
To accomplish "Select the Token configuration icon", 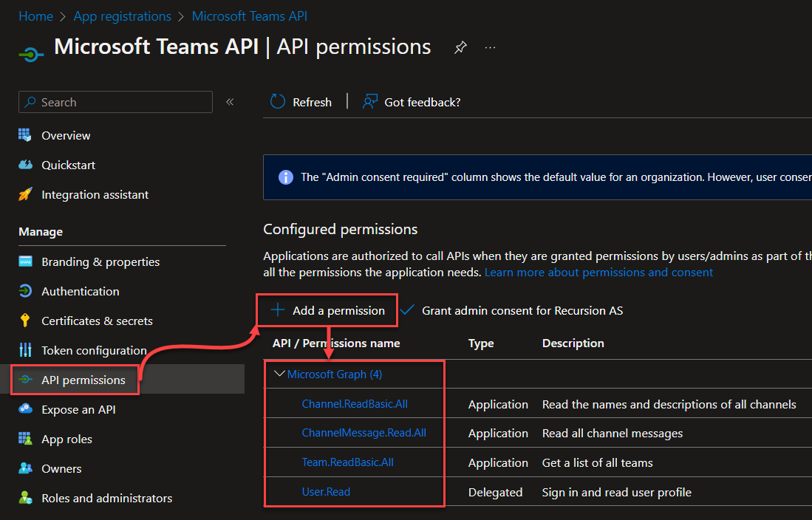I will coord(27,350).
